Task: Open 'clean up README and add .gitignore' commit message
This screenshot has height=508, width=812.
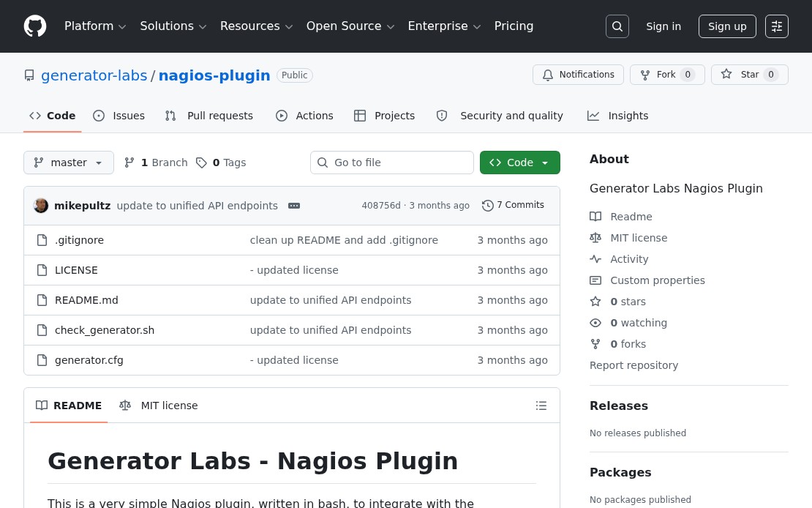Action: (x=344, y=240)
